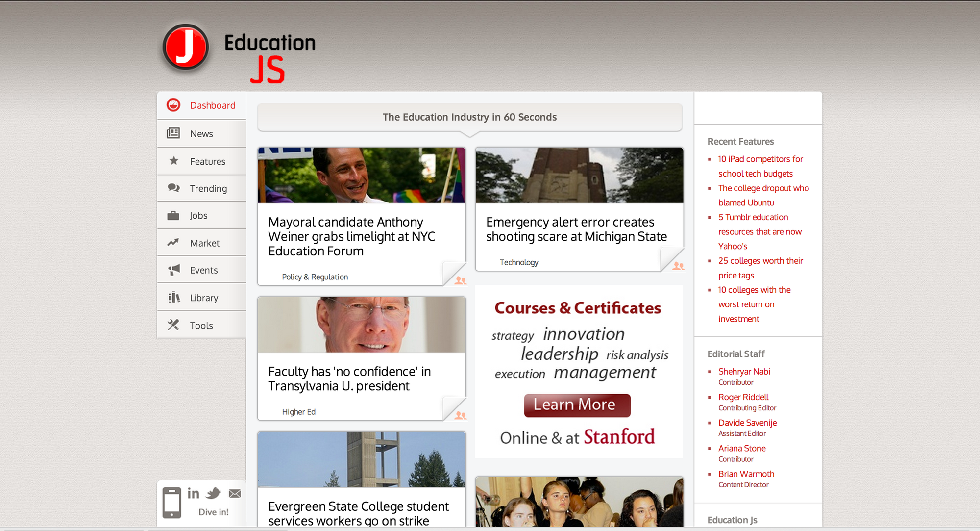The image size is (980, 531).
Task: Open the Library books icon
Action: pos(173,297)
